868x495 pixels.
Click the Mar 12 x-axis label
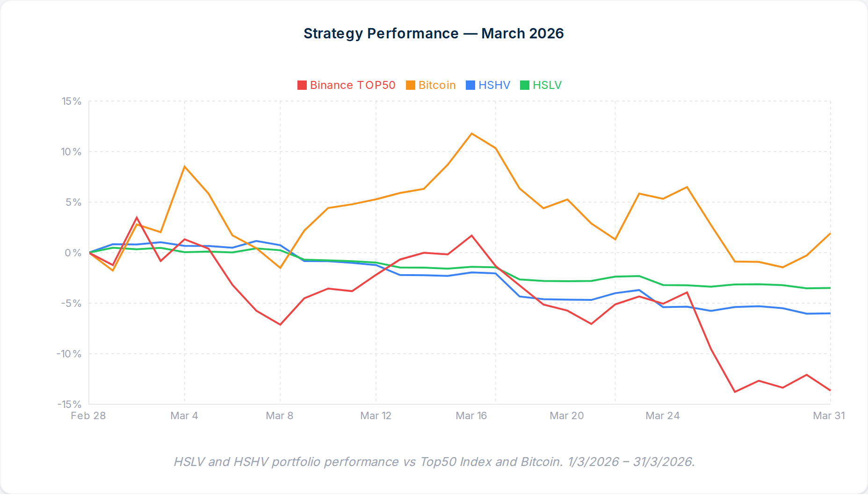(376, 415)
